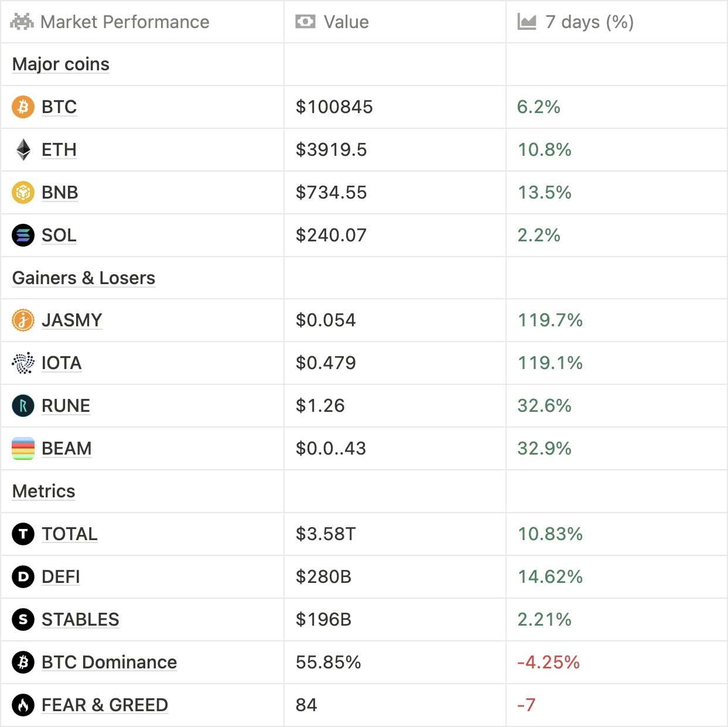Click the Gainers & Losers section heading
The image size is (728, 727).
pyautogui.click(x=84, y=278)
